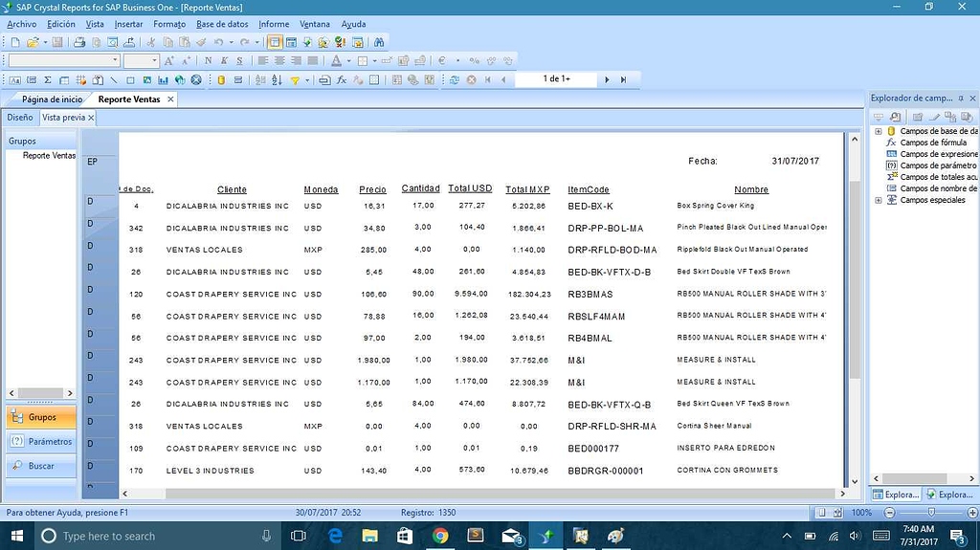Click the font color A icon
This screenshot has height=550, width=980.
(336, 60)
